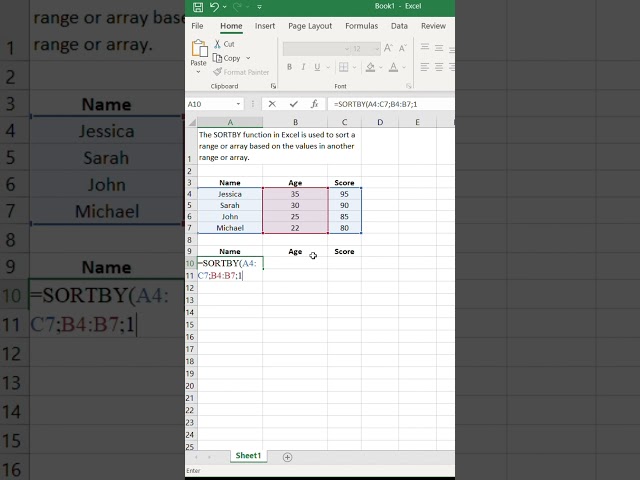Screen dimensions: 640x480
Task: Open the Formulas tab
Action: (x=361, y=26)
